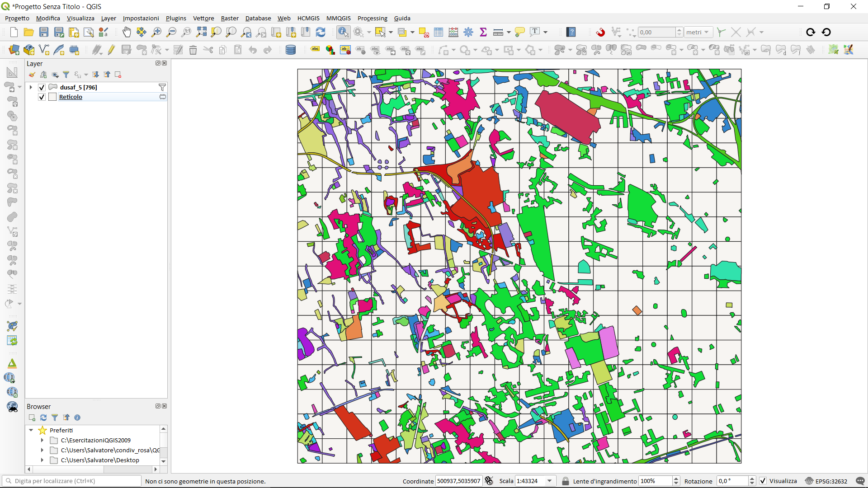Click filter legend icon in Layer panel

click(66, 75)
